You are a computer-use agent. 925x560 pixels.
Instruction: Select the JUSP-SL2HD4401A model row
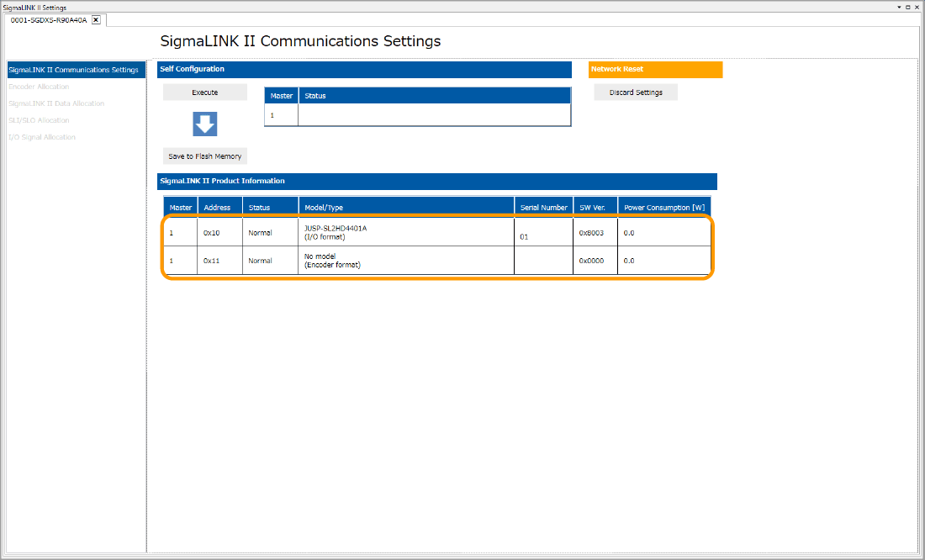[406, 232]
